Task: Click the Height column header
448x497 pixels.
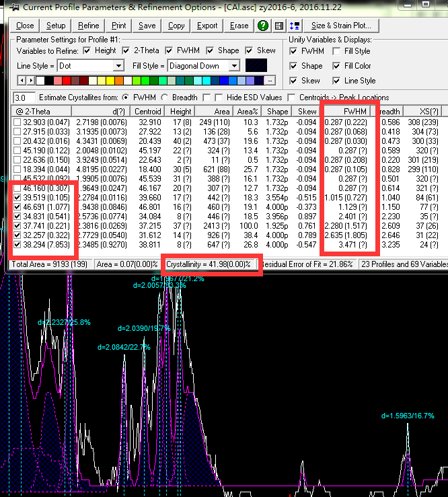Action: pos(180,112)
